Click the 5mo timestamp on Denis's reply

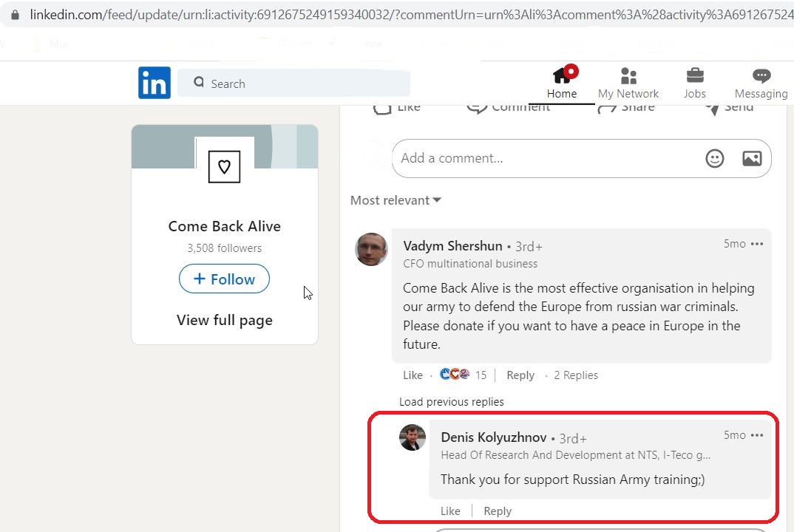pos(735,435)
